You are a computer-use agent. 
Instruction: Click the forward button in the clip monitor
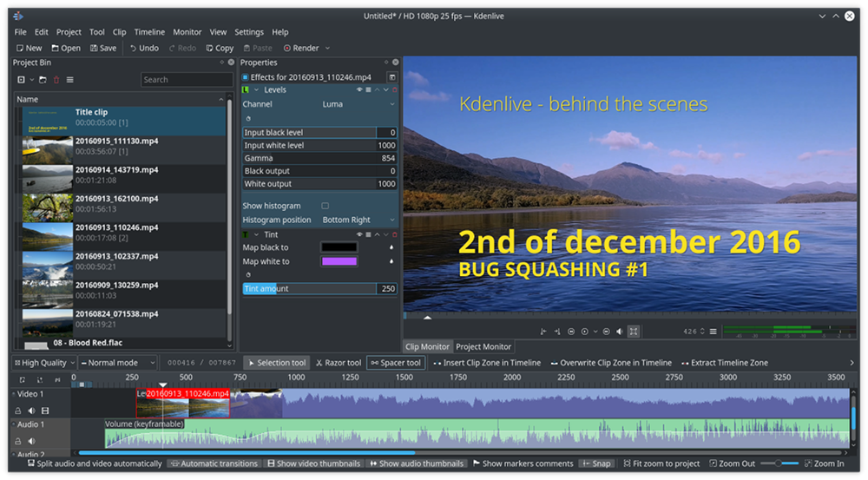coord(606,332)
